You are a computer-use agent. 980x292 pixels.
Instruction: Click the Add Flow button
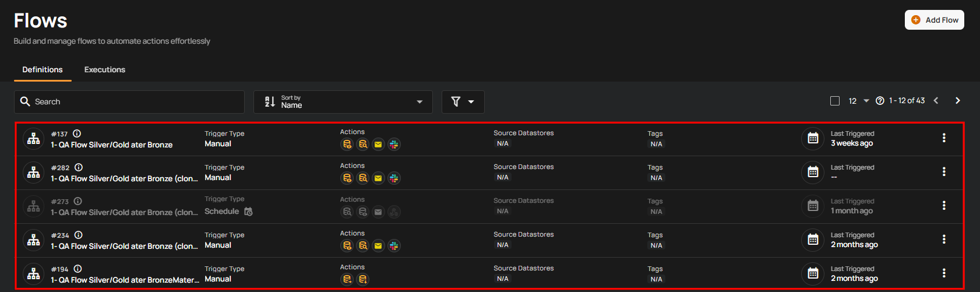click(934, 20)
